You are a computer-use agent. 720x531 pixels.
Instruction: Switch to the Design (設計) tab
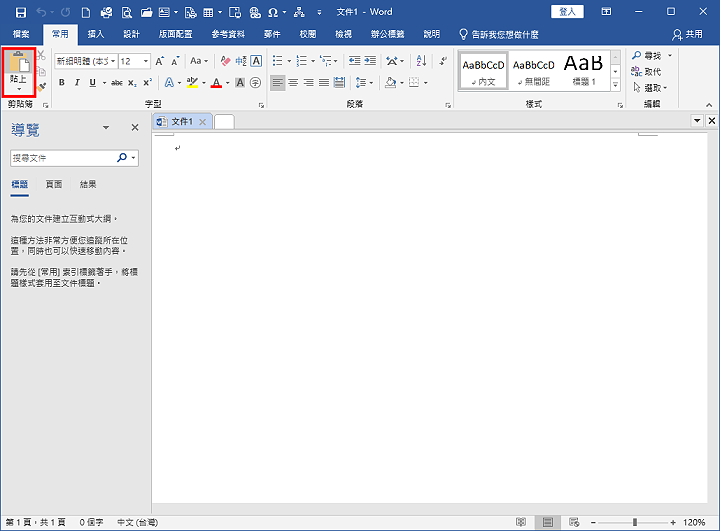tap(131, 34)
